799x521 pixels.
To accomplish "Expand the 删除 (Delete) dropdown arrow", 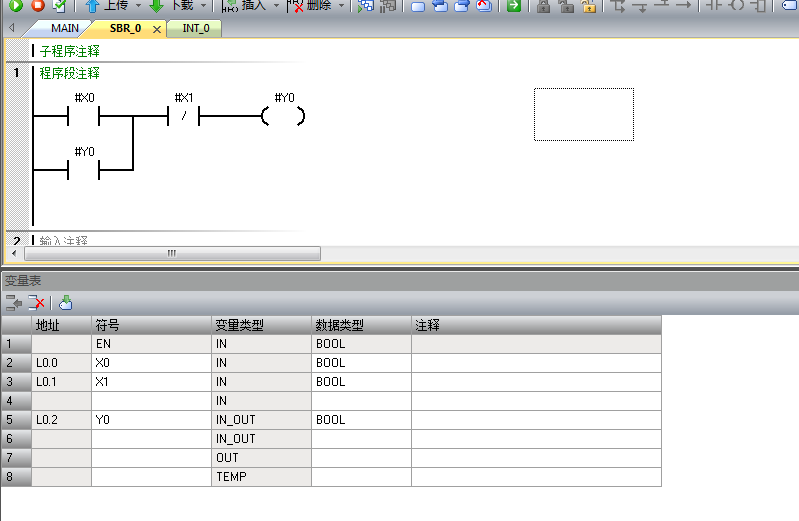I will coord(341,5).
